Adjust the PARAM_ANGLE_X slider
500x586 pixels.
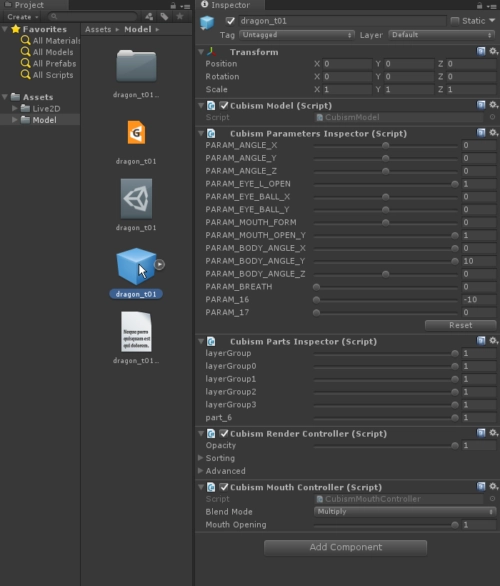click(386, 145)
